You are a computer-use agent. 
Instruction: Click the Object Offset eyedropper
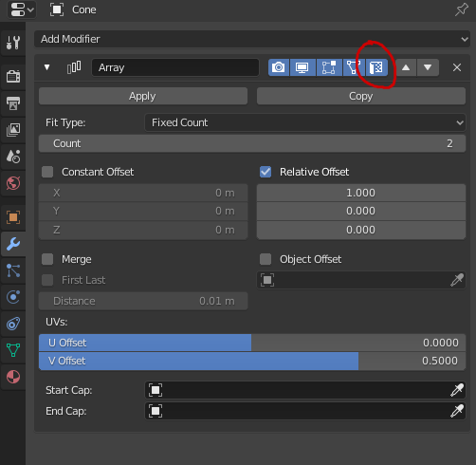[x=457, y=280]
